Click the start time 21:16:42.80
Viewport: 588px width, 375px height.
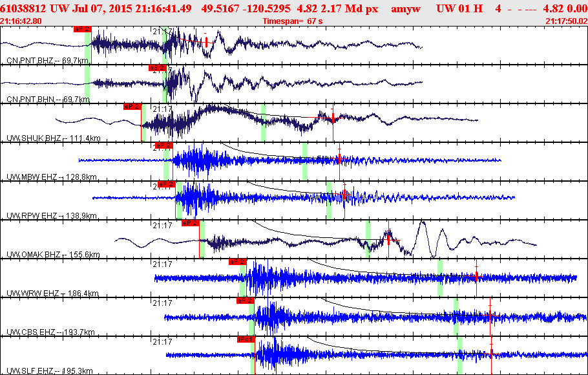(21, 21)
